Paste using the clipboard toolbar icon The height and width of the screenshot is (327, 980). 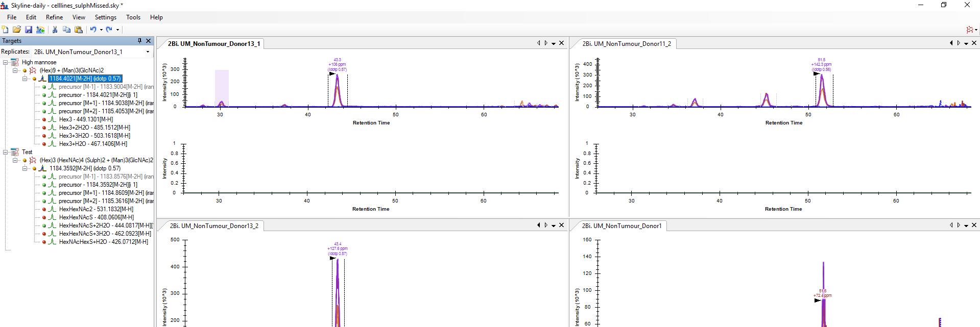(x=79, y=30)
